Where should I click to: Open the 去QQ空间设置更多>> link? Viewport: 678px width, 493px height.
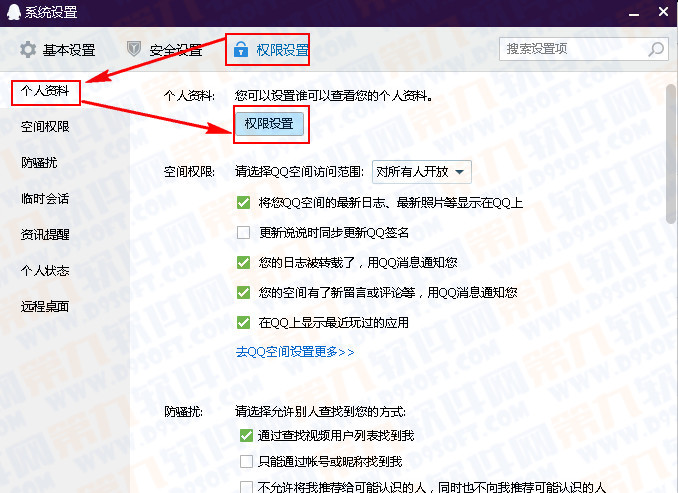point(295,352)
